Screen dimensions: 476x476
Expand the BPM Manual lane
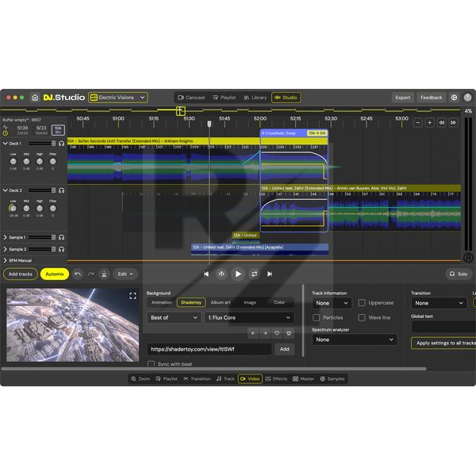(6, 260)
